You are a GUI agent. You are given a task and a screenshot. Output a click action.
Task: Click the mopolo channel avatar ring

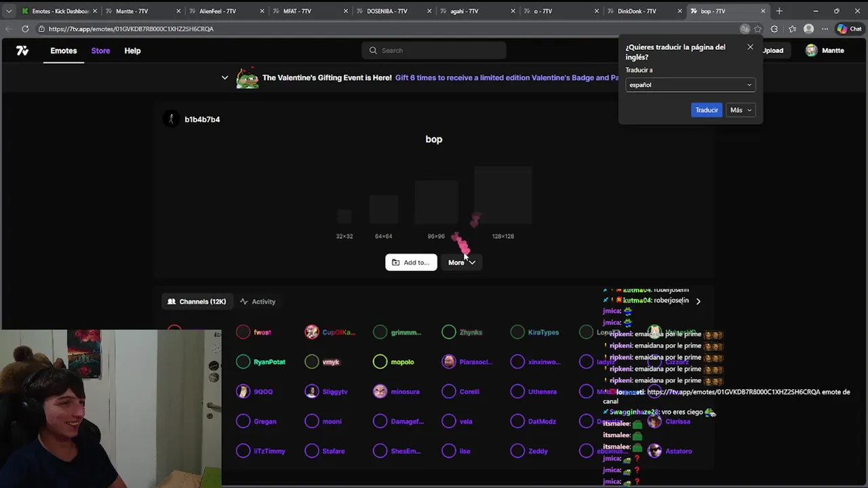(380, 362)
